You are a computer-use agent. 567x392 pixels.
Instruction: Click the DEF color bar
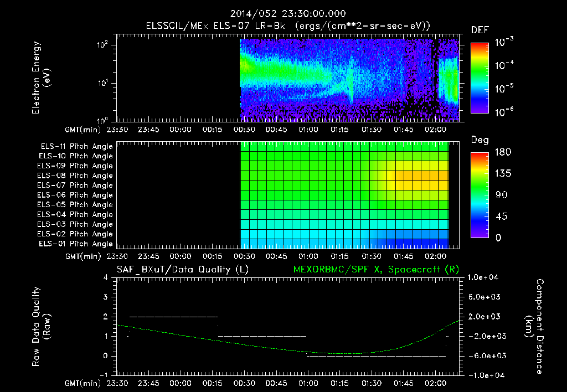pos(480,78)
